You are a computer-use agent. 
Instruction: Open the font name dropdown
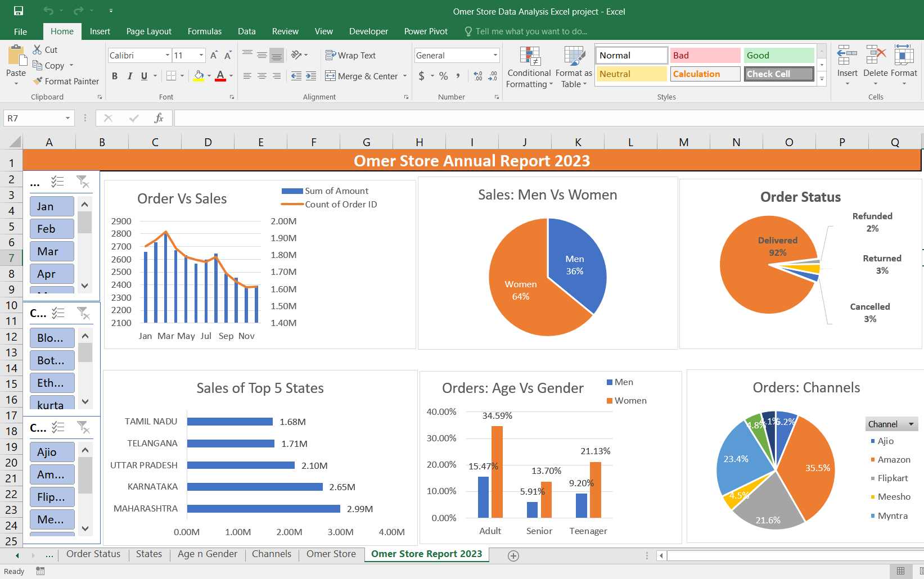(166, 55)
